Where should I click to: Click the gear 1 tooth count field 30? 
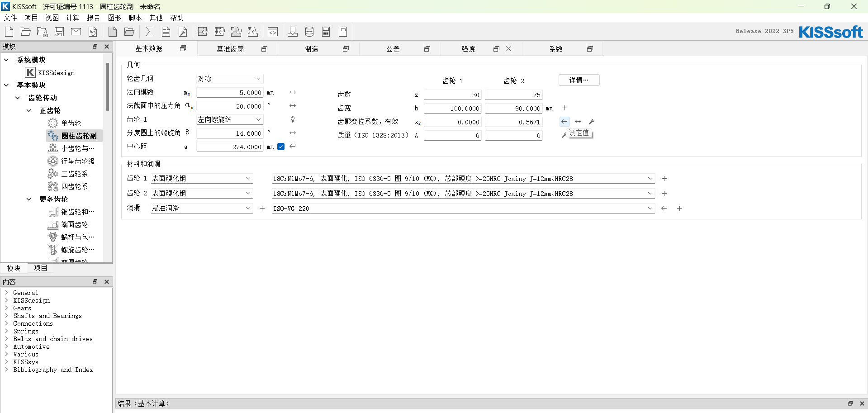click(x=452, y=95)
